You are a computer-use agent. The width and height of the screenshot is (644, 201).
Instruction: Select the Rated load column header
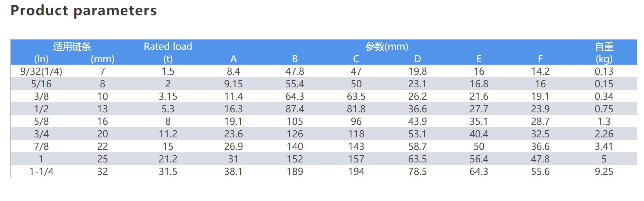(x=168, y=46)
